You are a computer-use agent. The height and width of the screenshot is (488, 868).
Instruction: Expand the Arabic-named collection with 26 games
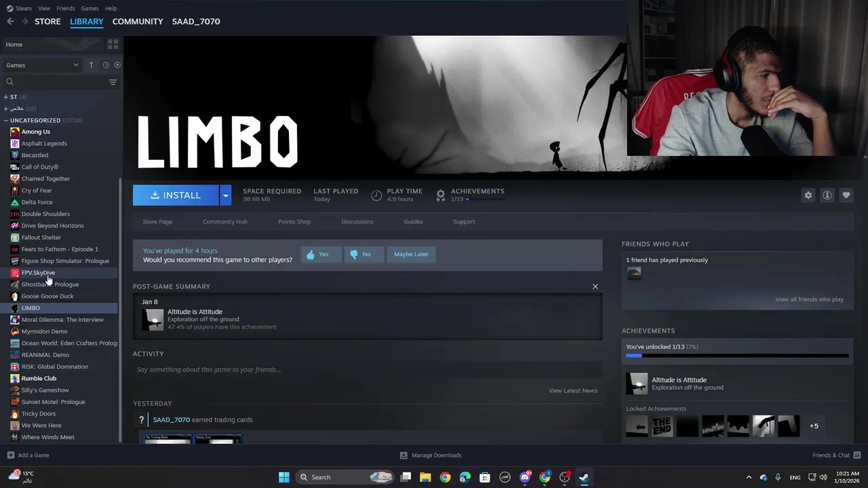click(5, 108)
